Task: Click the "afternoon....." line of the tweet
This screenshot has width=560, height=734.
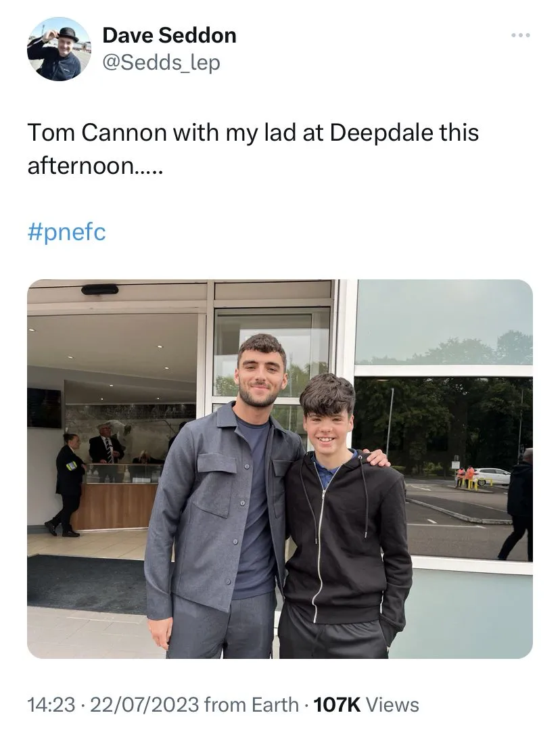Action: [x=95, y=165]
